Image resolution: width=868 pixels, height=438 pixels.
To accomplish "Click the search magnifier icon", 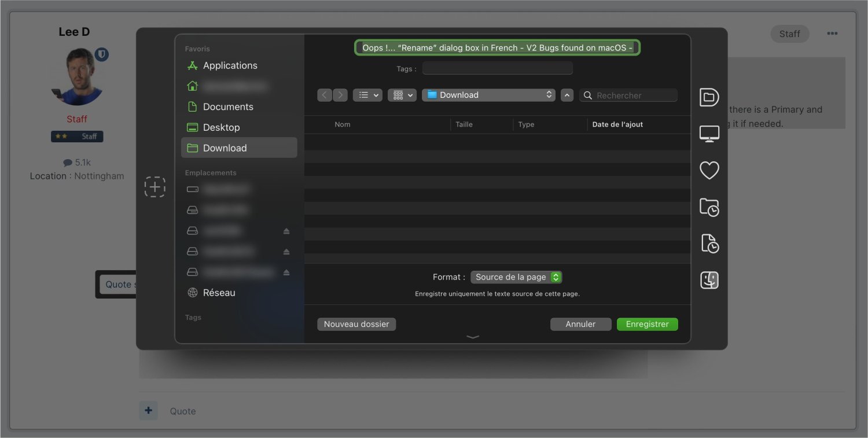I will pyautogui.click(x=588, y=95).
